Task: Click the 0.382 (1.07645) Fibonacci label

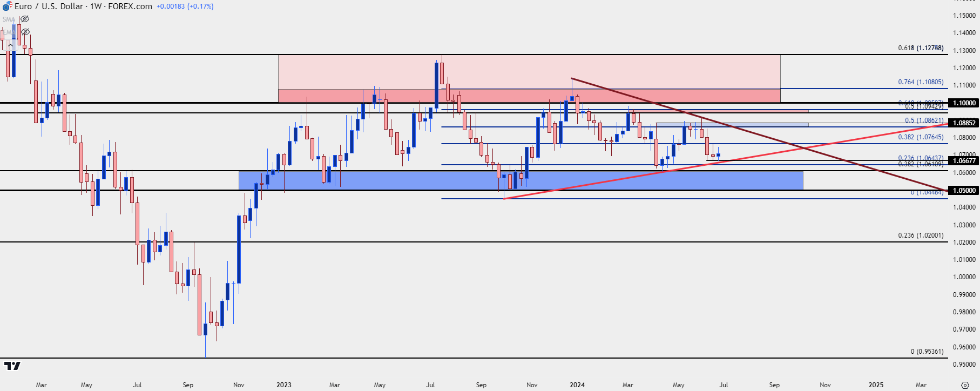Action: coord(921,137)
